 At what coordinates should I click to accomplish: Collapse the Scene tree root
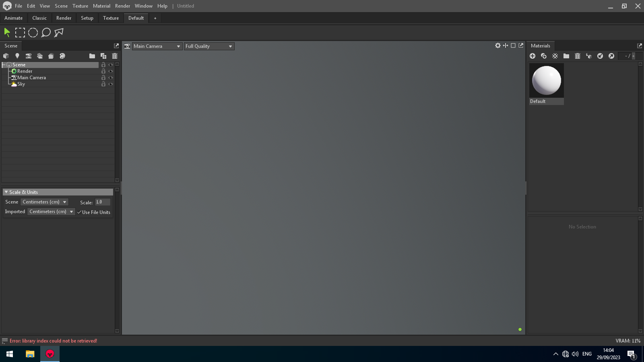4,65
